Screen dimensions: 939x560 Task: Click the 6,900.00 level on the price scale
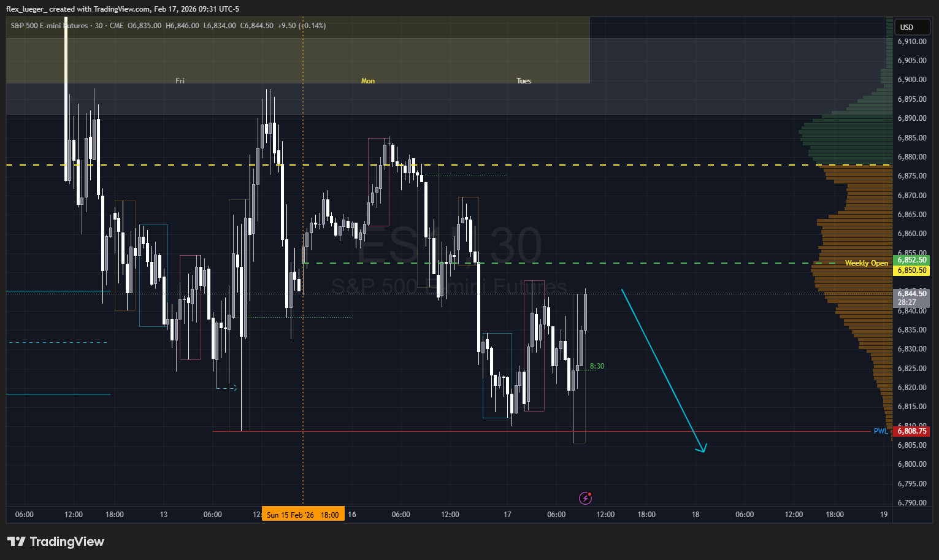[911, 80]
